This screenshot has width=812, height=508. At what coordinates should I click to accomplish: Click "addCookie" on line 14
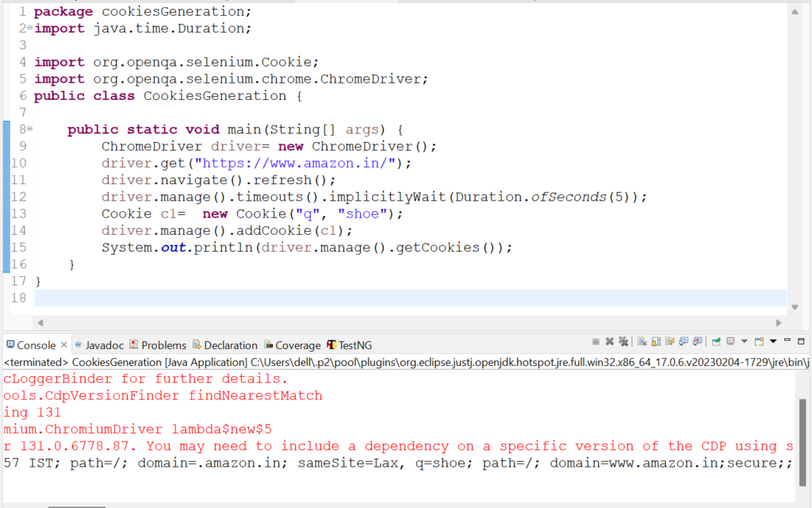coord(274,231)
